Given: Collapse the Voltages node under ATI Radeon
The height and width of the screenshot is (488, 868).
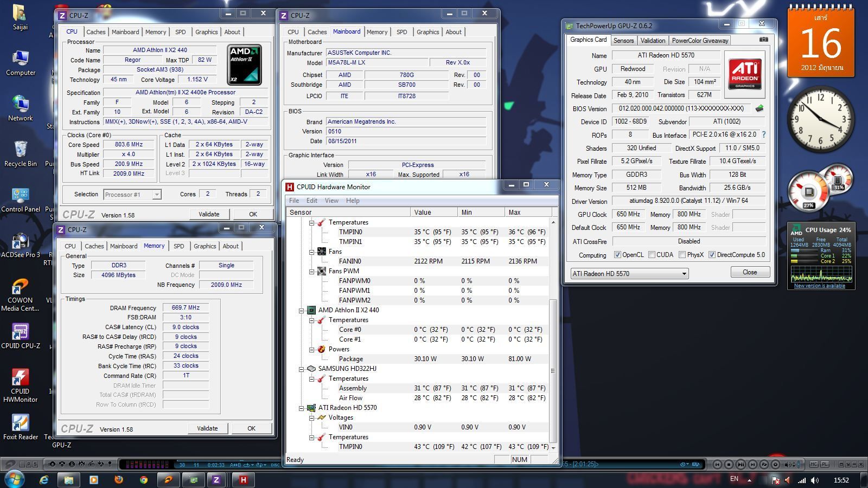Looking at the screenshot, I should (312, 418).
